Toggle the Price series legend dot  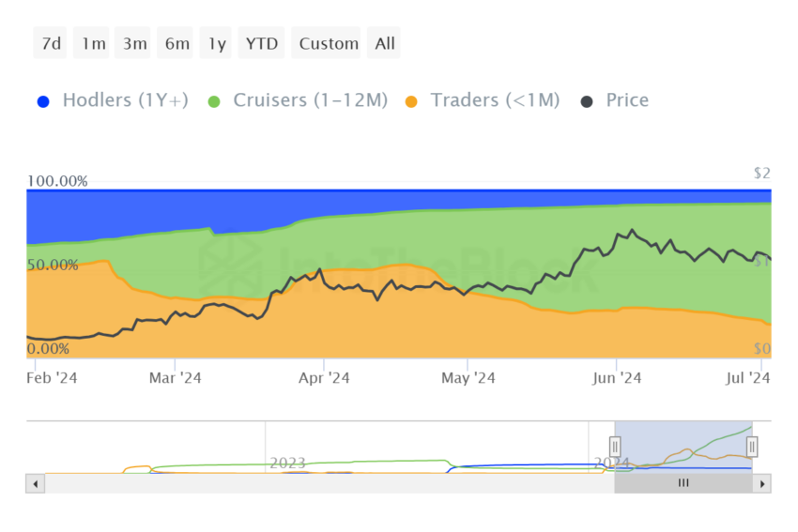pyautogui.click(x=587, y=101)
